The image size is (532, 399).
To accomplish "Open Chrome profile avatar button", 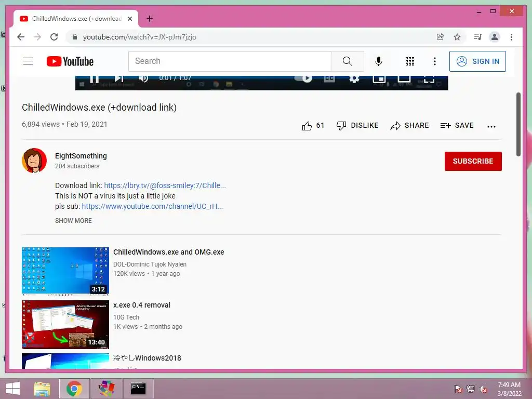I will (x=495, y=37).
